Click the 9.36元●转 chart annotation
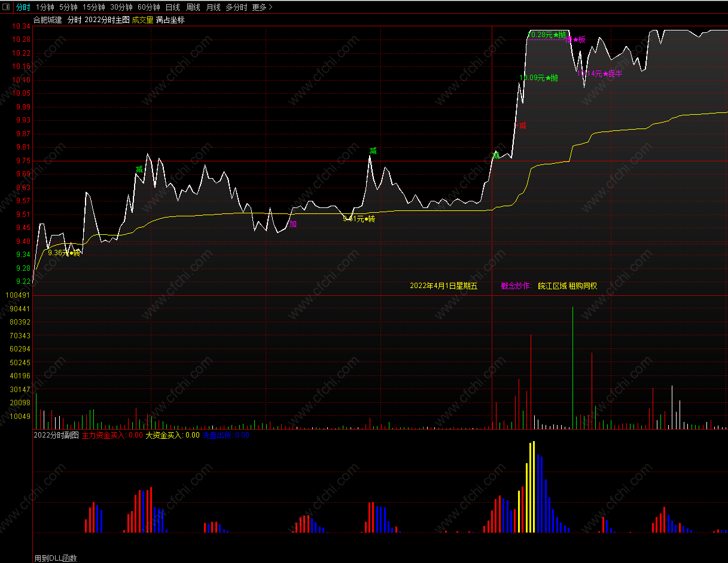The height and width of the screenshot is (563, 728). [65, 253]
